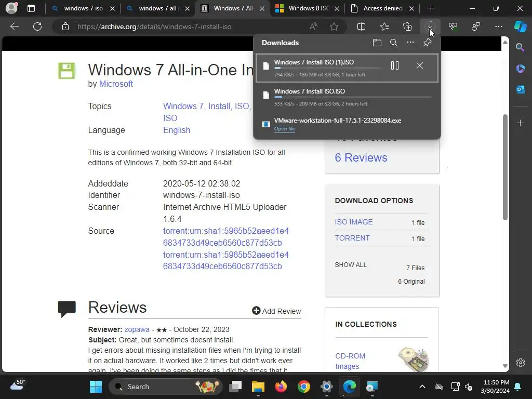Select Windows 7 Install ISO.ISO download entry
Viewport: 532px width, 399px height.
click(x=347, y=97)
